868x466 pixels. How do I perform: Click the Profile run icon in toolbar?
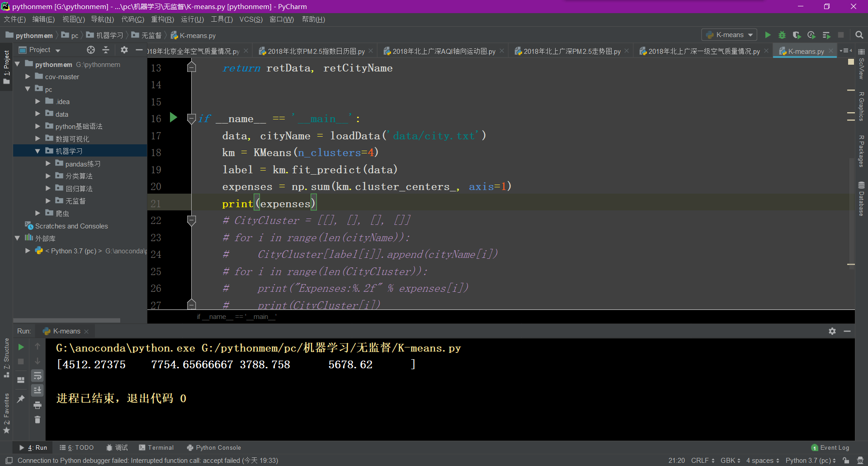(811, 35)
